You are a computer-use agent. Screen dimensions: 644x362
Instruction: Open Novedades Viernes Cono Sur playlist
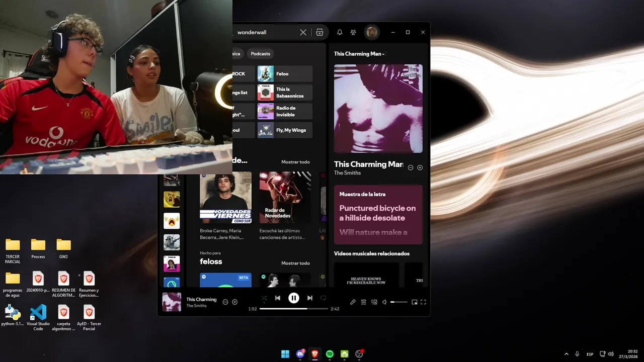pyautogui.click(x=225, y=198)
